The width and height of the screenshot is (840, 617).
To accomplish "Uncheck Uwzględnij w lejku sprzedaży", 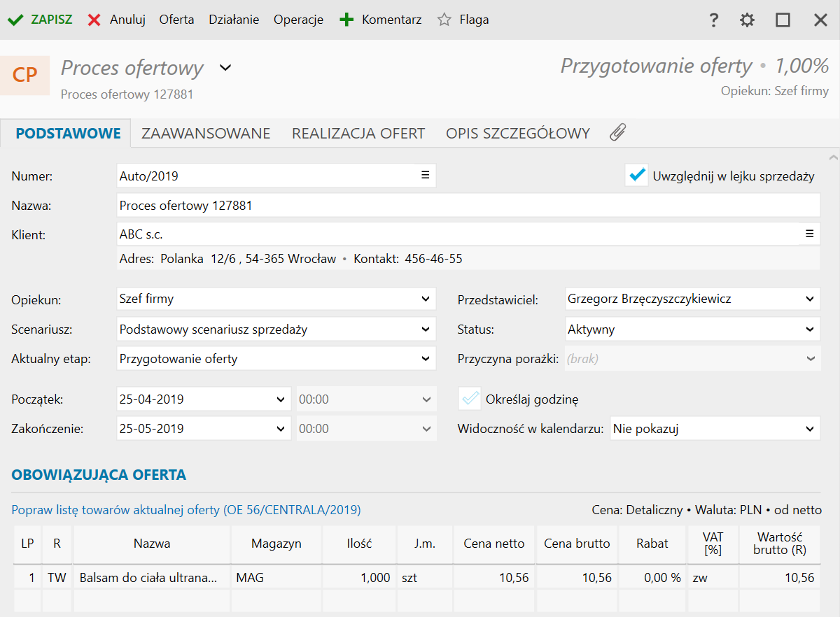I will pyautogui.click(x=637, y=176).
